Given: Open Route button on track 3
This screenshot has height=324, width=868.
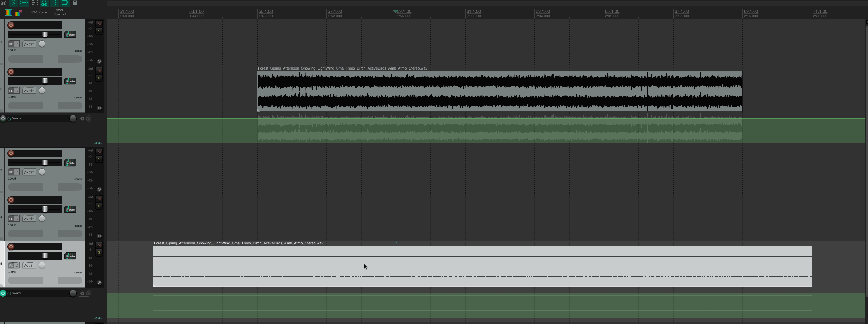Looking at the screenshot, I should pyautogui.click(x=70, y=163).
